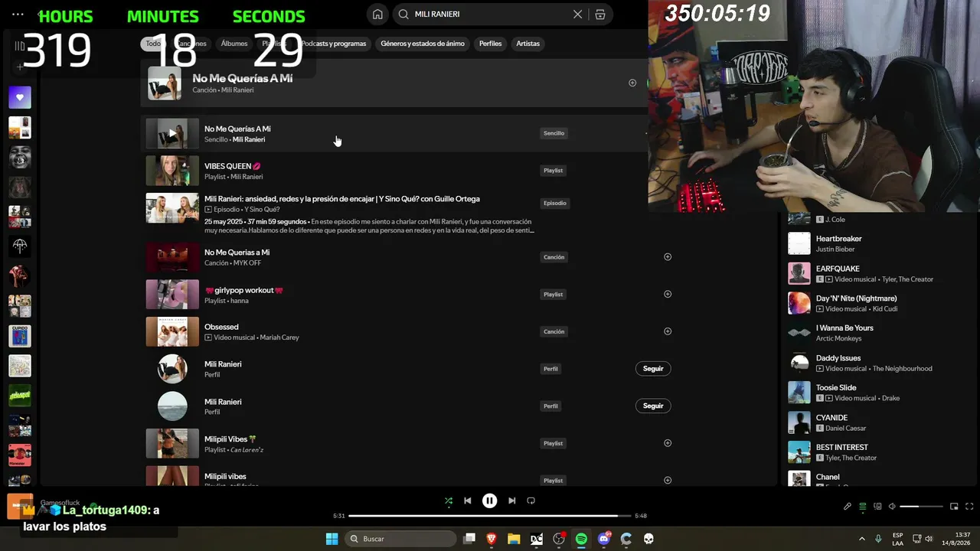Viewport: 980px width, 551px height.
Task: Open the girlypop workout playlist title
Action: 243,290
